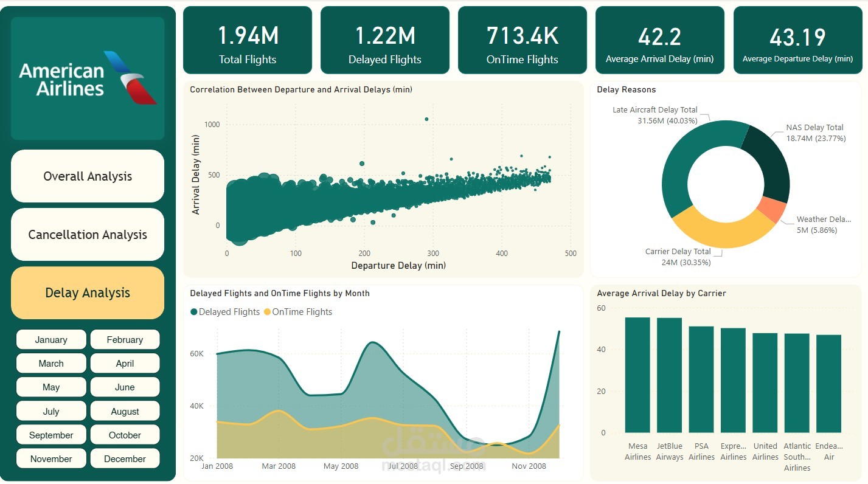
Task: Click the JetBlue Airways bar
Action: pyautogui.click(x=669, y=375)
